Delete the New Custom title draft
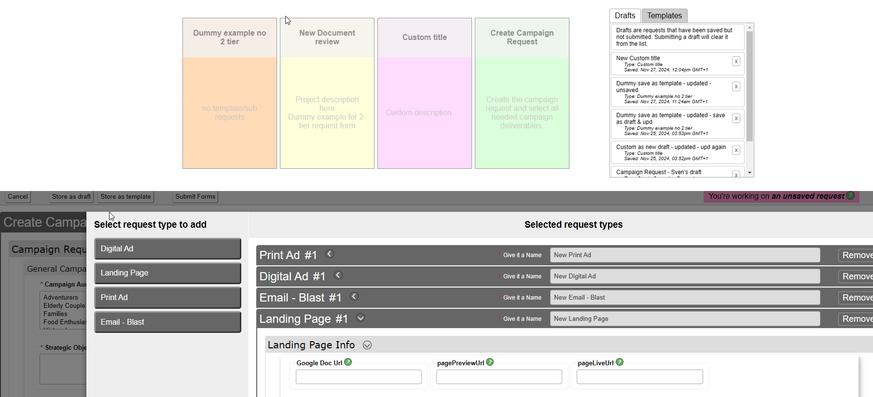This screenshot has width=873, height=397. point(736,61)
